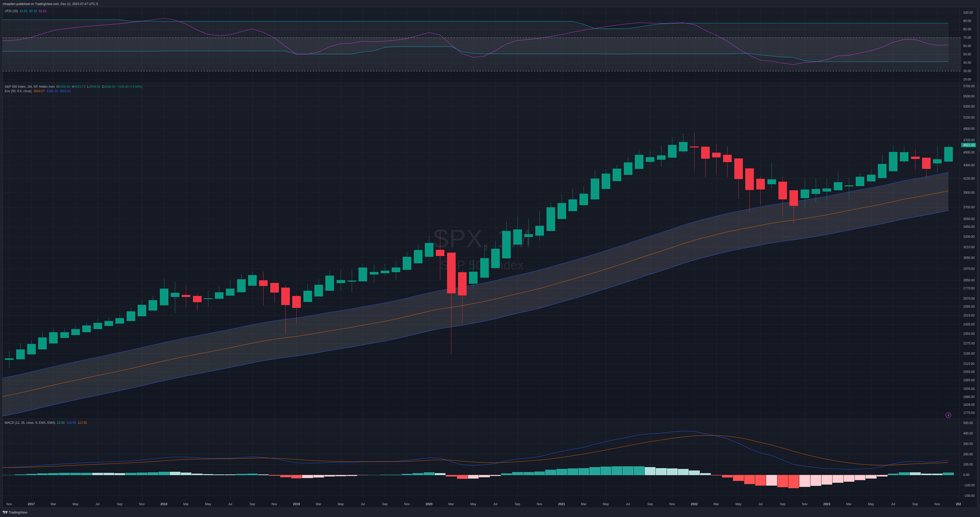Click the TradingView logo at bottom left

click(15, 513)
